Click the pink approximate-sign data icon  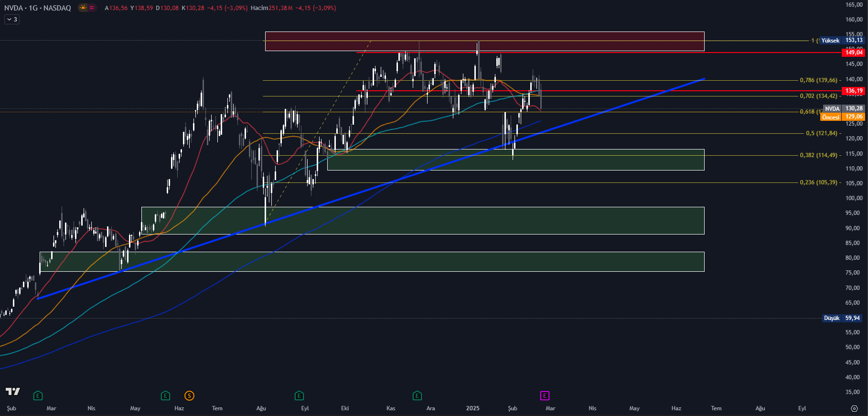point(92,8)
